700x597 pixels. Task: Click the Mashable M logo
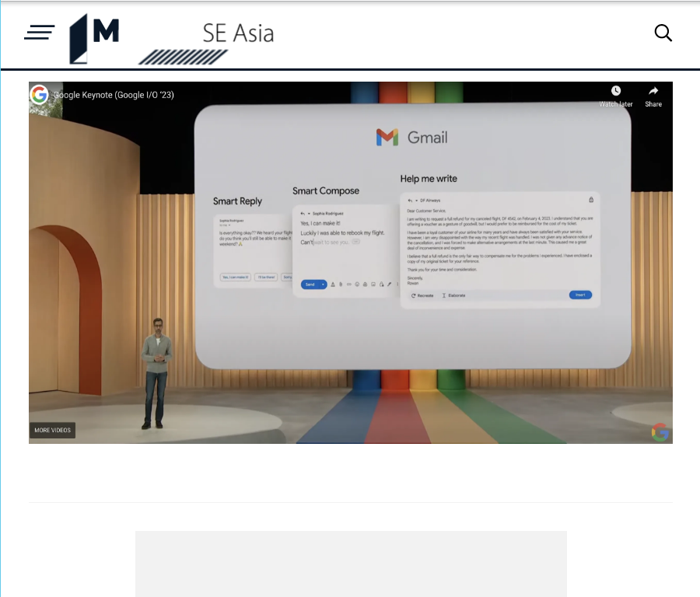(94, 38)
